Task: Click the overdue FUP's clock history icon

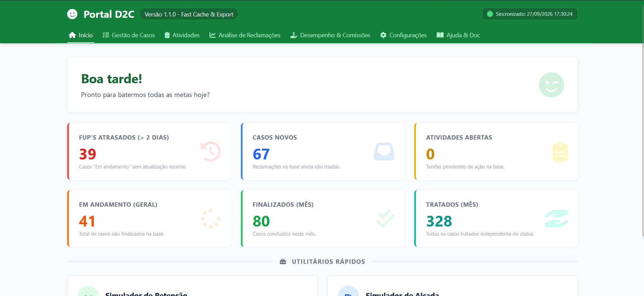Action: click(x=211, y=152)
